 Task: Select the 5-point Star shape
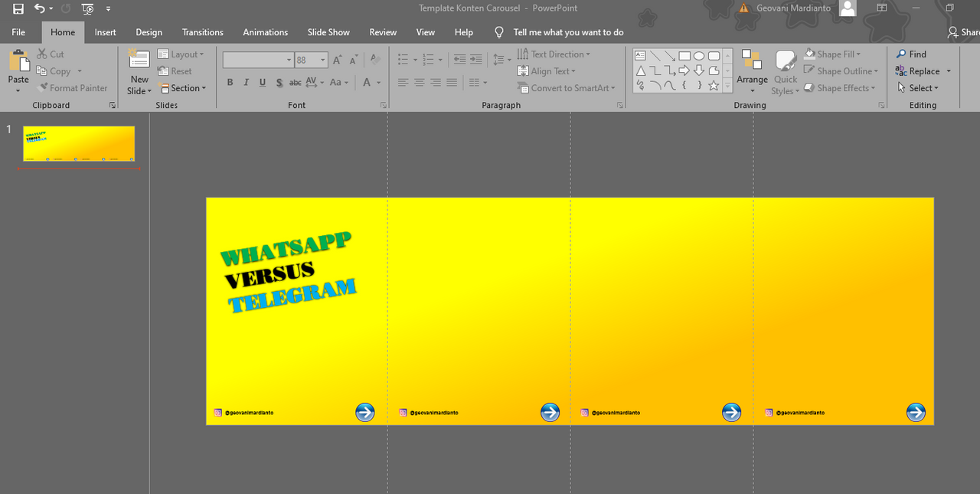[x=714, y=86]
